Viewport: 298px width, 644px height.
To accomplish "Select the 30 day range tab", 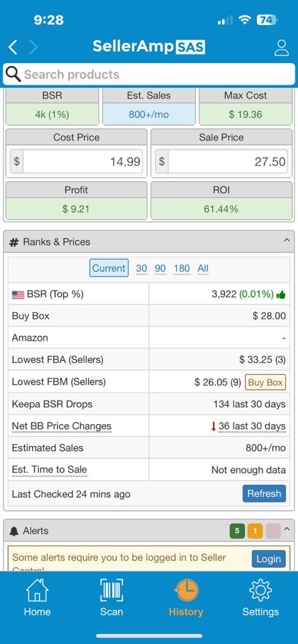I will point(142,268).
